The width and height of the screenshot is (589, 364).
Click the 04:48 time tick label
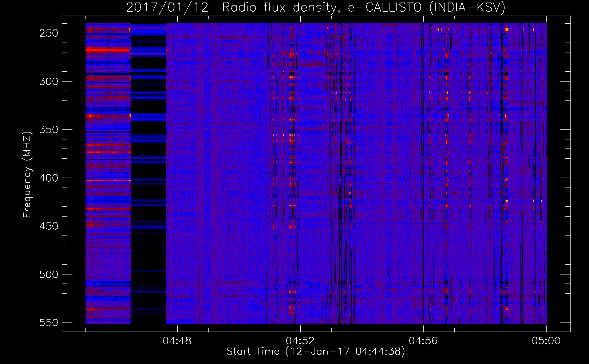(x=177, y=341)
